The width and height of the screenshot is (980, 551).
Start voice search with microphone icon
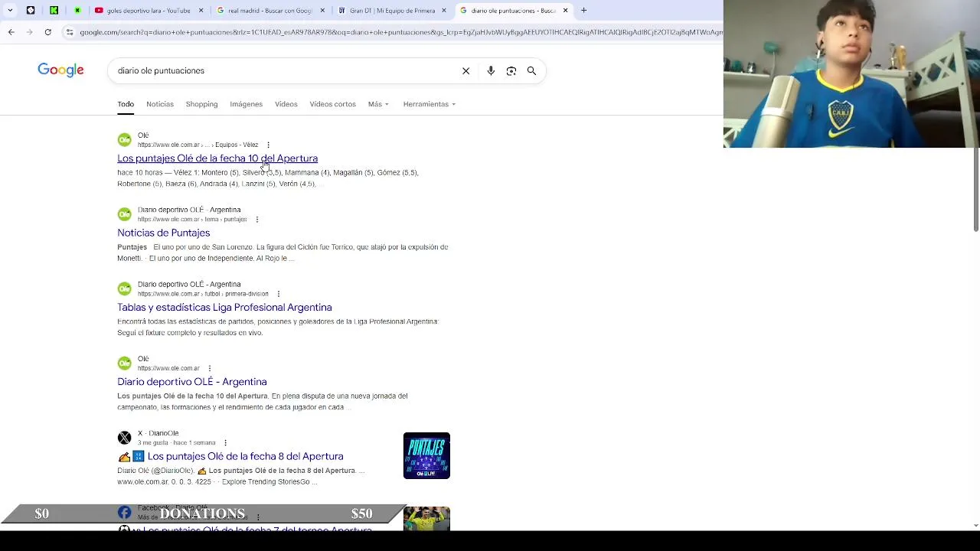click(x=491, y=70)
